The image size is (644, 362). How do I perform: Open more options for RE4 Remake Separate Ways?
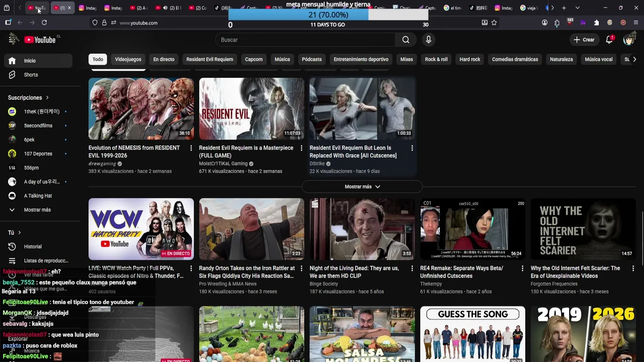tap(522, 268)
